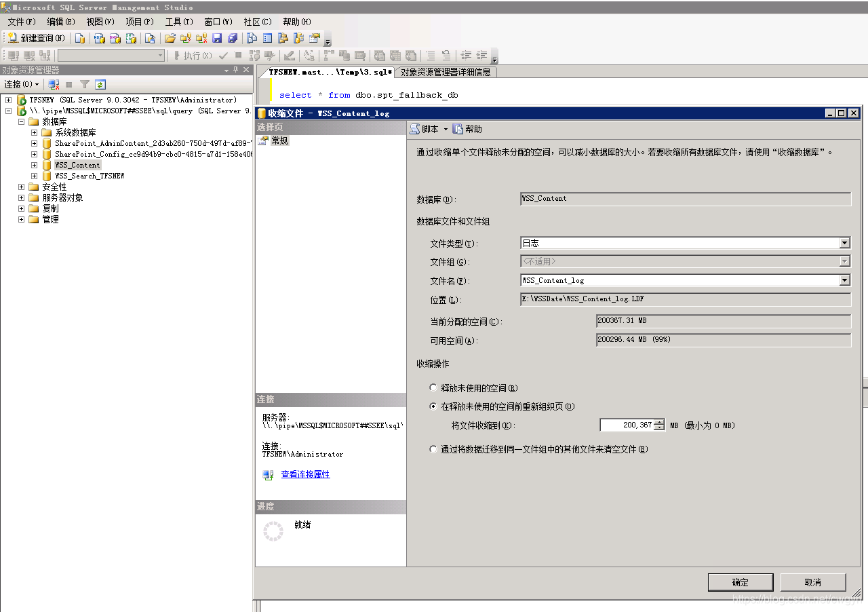Click the SQL Server Mobile Query icon
Screen dimensions: 868x612
[x=150, y=39]
